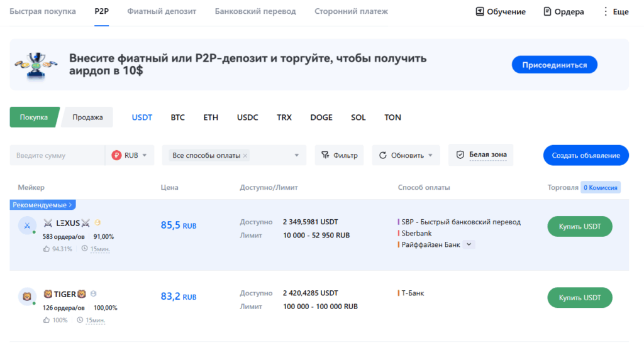The image size is (644, 343).
Task: Click the 126 ордера/ов count
Action: pos(64,308)
